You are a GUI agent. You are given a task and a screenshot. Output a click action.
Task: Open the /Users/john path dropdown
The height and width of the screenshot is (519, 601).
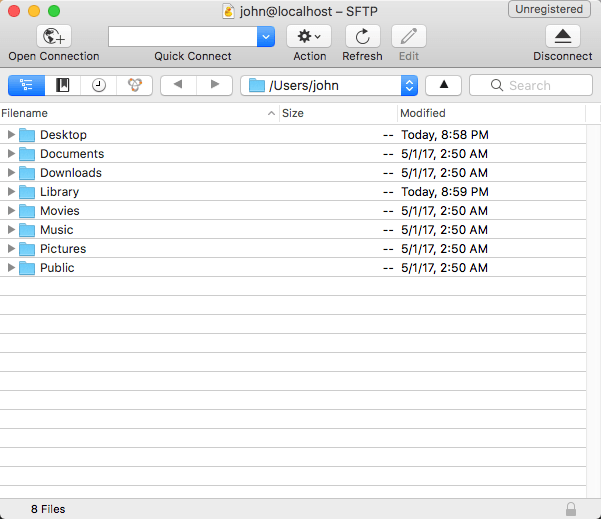pyautogui.click(x=409, y=85)
